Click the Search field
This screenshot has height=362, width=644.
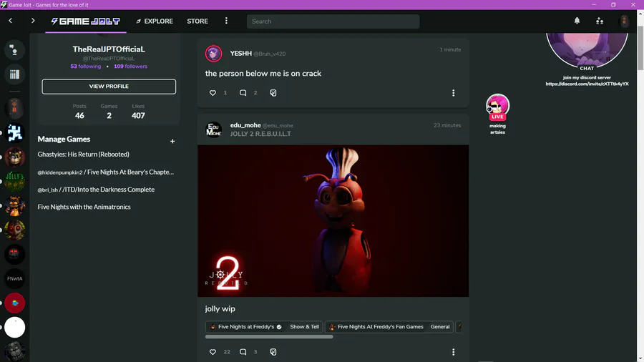[333, 21]
